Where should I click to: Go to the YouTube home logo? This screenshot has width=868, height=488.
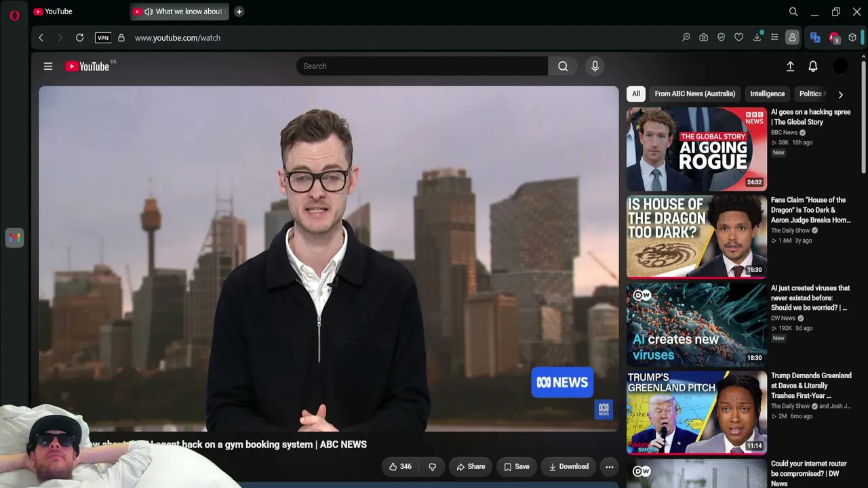87,66
